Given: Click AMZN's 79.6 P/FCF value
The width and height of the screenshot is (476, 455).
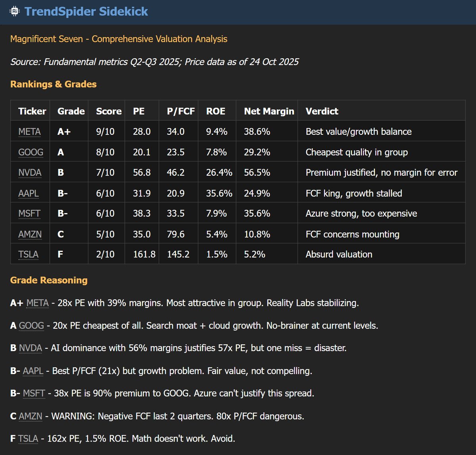Looking at the screenshot, I should (x=176, y=234).
